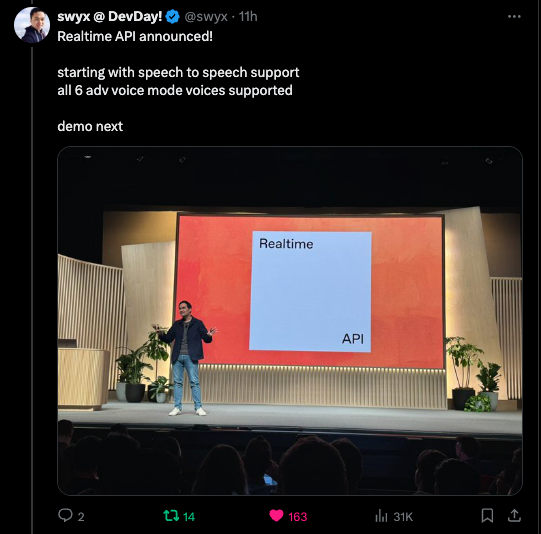Toggle the pink heart like icon

[x=276, y=516]
